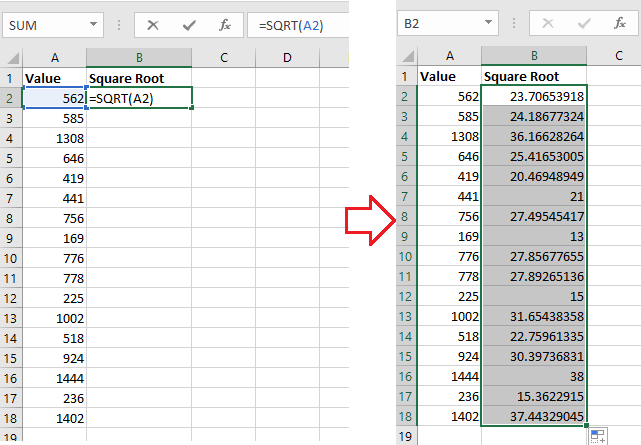Click the Enter checkmark next to SUM box
Screen dimensions: 641x445
point(188,23)
